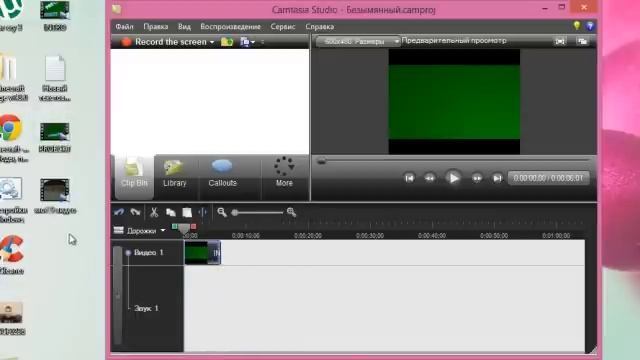The height and width of the screenshot is (360, 640).
Task: Open the Вид menu
Action: (184, 27)
